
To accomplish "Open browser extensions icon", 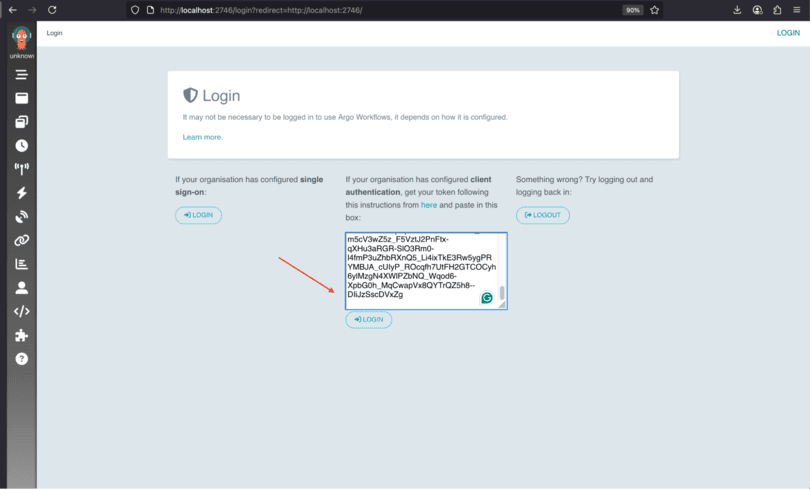I will pos(777,10).
